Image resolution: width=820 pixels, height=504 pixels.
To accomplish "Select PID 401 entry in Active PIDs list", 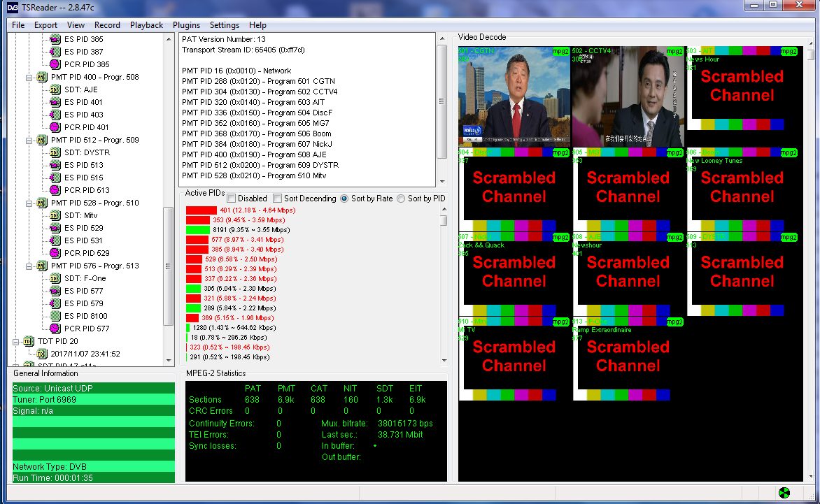I will point(248,210).
